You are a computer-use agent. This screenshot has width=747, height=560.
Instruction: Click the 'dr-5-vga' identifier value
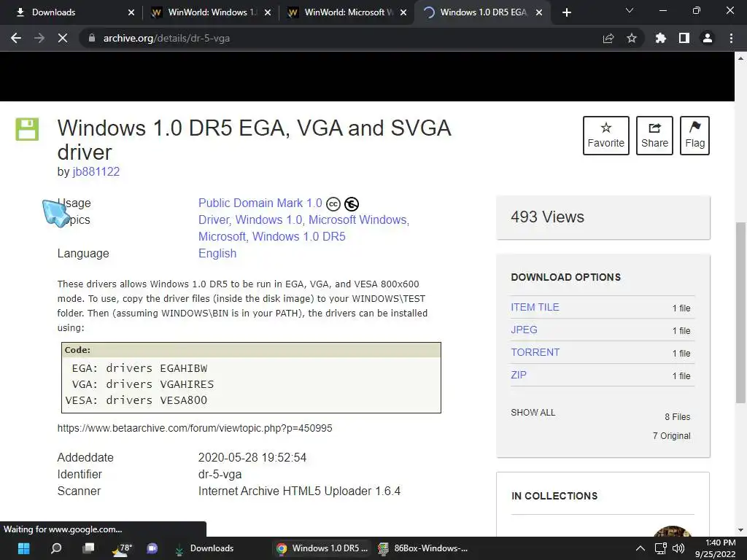(220, 474)
